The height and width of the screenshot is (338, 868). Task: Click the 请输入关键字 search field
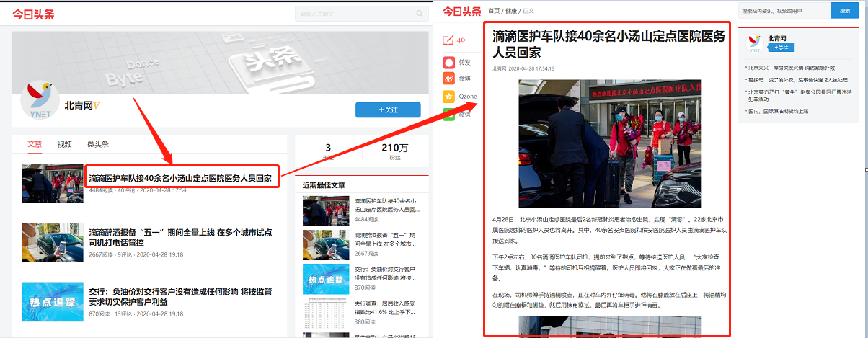(353, 14)
